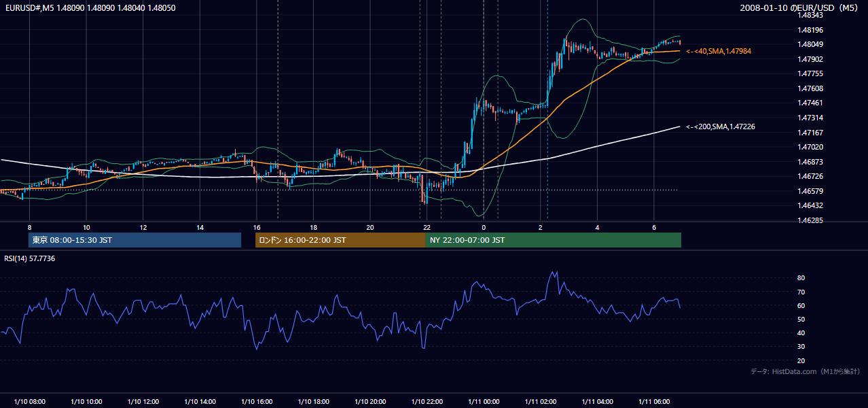Click hour label 12 under the price chart

coord(143,227)
